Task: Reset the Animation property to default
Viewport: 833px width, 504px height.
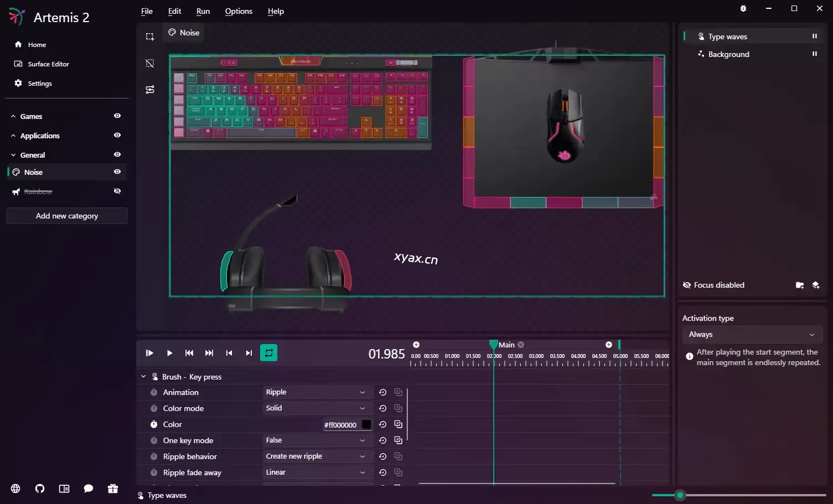Action: coord(382,392)
